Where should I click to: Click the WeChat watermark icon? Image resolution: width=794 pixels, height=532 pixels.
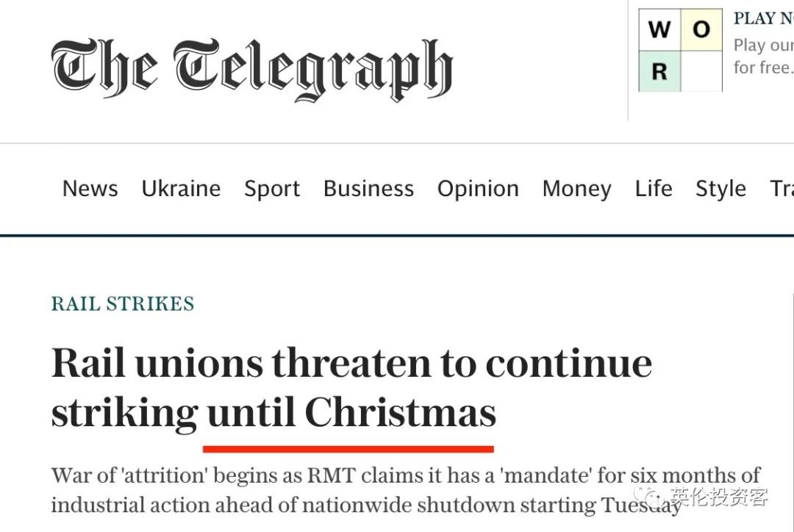point(652,497)
